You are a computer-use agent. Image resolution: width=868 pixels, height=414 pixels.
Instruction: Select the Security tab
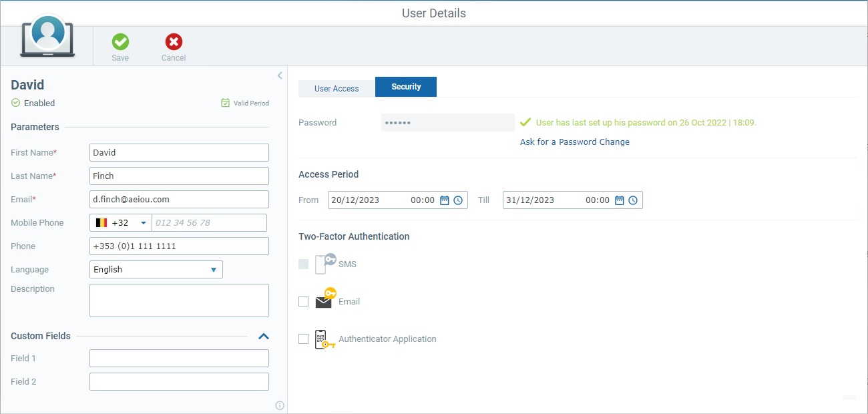coord(405,86)
